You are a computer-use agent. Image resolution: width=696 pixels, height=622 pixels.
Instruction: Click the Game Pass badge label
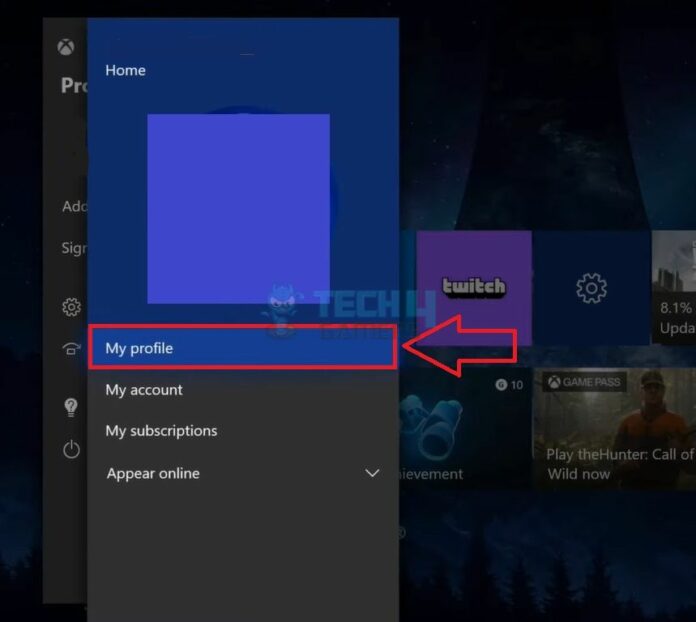584,382
